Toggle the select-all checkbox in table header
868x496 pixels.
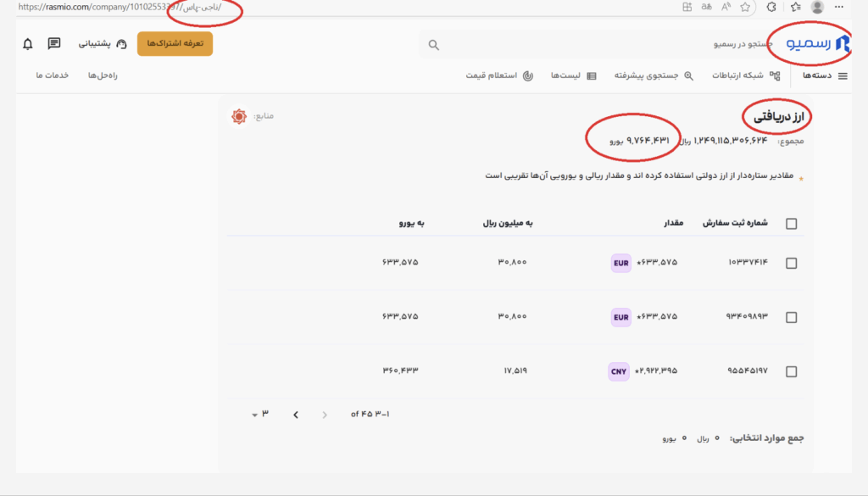[792, 224]
